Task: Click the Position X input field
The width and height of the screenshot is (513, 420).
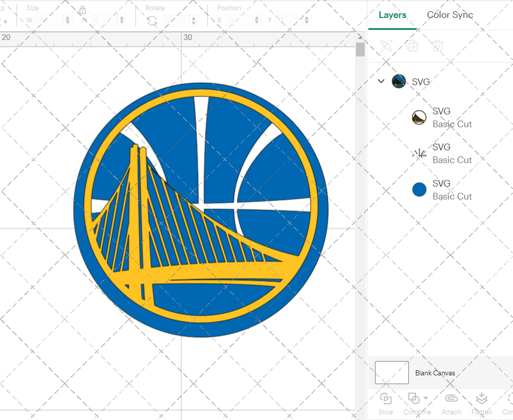Action: tap(239, 21)
